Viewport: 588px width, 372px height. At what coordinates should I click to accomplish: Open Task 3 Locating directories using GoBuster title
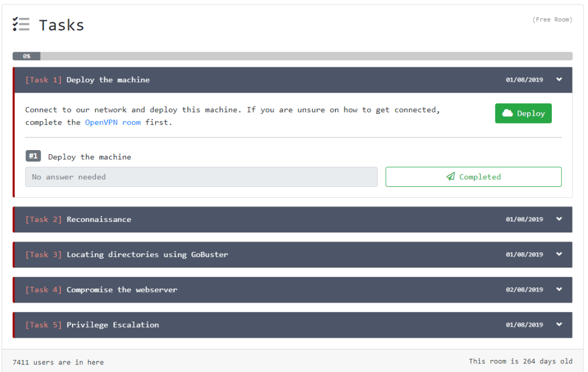tap(147, 254)
